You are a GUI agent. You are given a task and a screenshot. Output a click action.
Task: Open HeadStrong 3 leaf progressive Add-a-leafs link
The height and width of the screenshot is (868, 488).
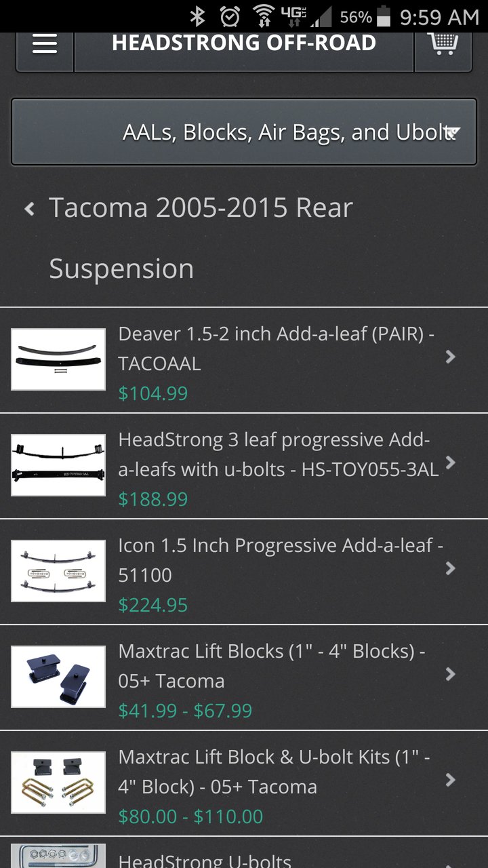279,454
